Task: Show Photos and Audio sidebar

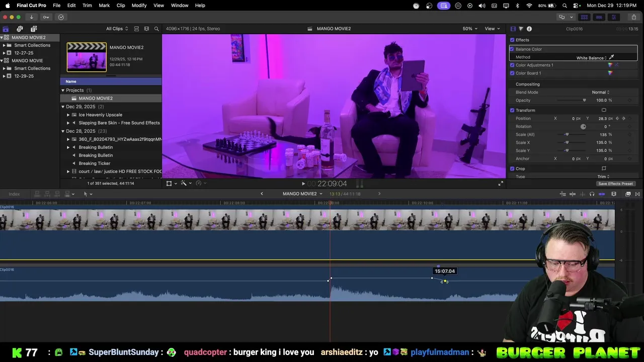Action: click(20, 29)
